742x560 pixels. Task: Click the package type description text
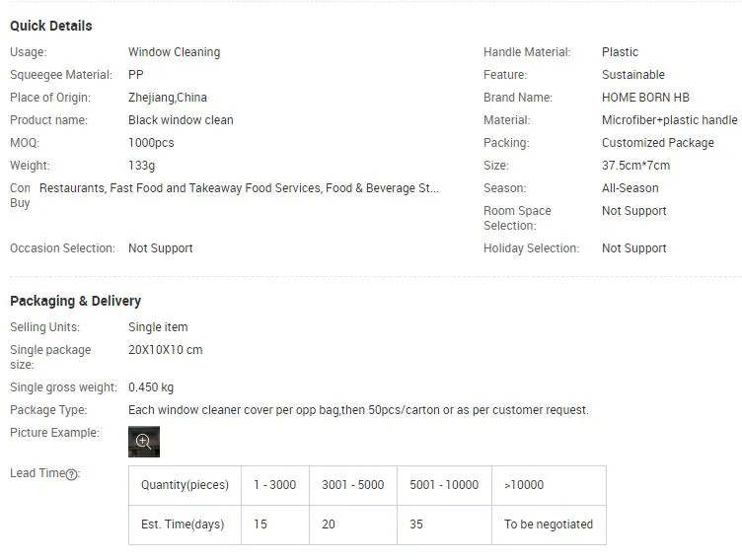click(x=358, y=410)
